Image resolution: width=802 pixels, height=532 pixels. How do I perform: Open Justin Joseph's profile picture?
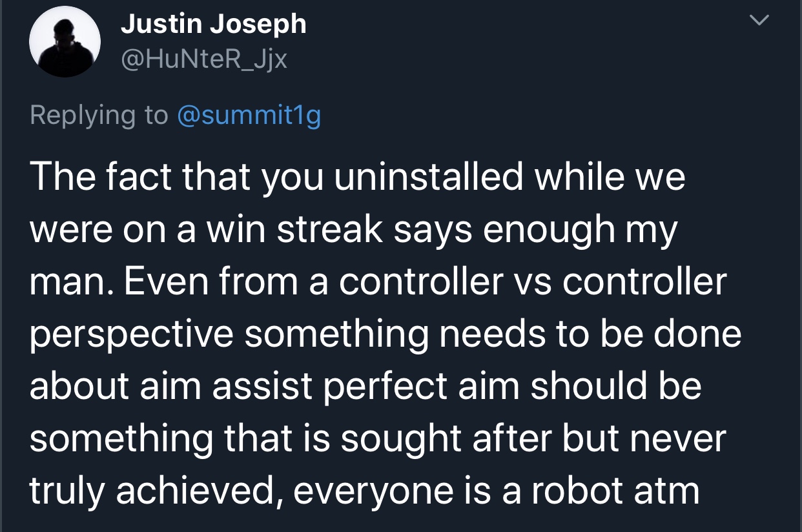(65, 45)
